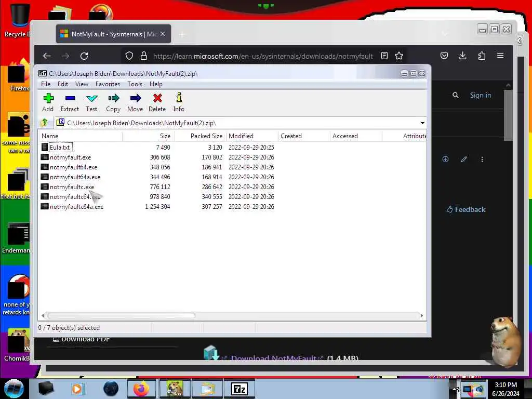
Task: Click the Move toolbar icon
Action: (135, 102)
